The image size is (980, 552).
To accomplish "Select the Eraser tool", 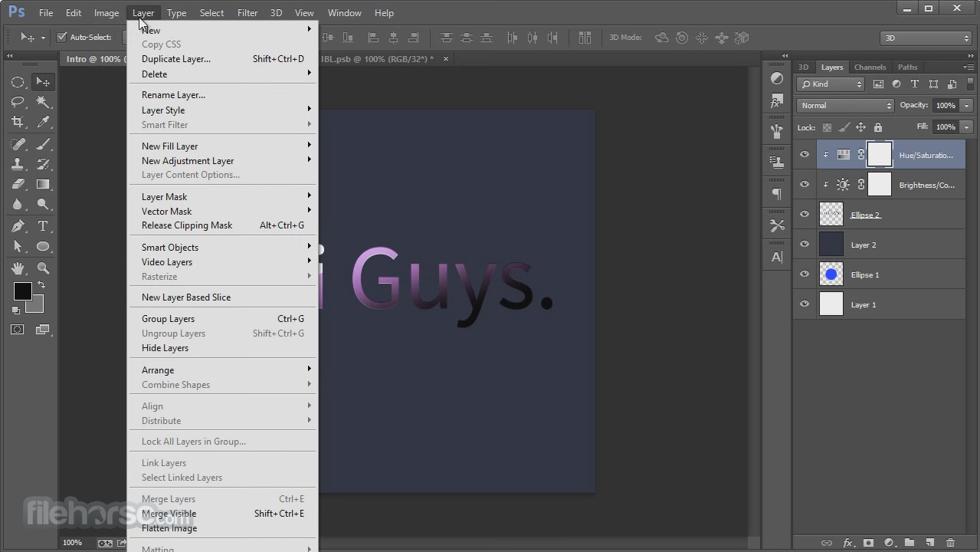I will pyautogui.click(x=18, y=184).
